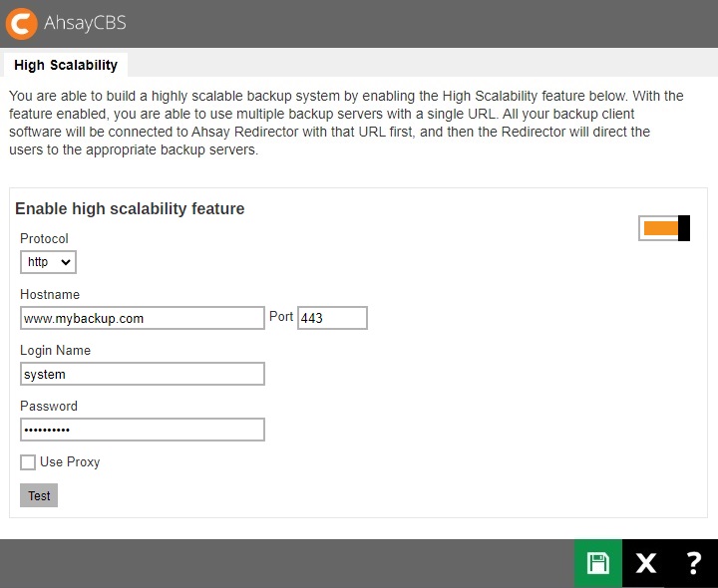
Task: Click the AhsayCBS title text in header
Action: (86, 23)
